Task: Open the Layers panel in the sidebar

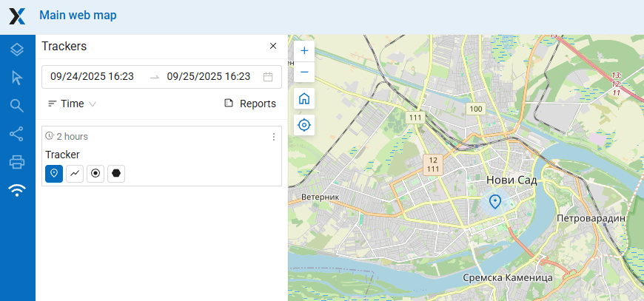Action: point(17,50)
